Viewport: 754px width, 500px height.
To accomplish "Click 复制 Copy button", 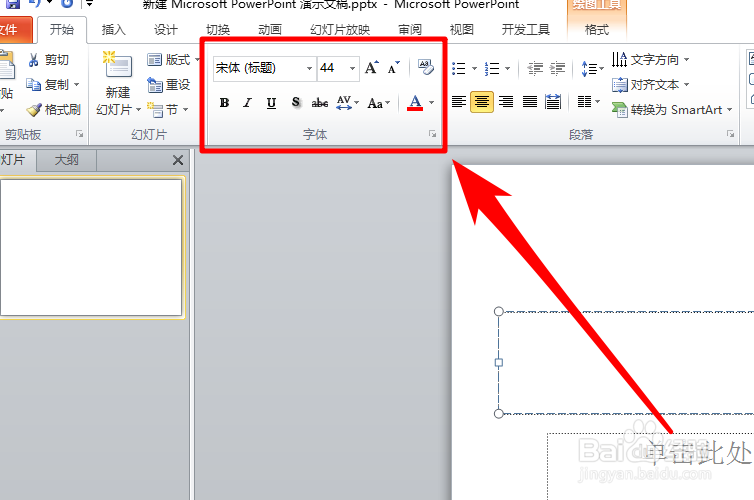I will tap(53, 85).
